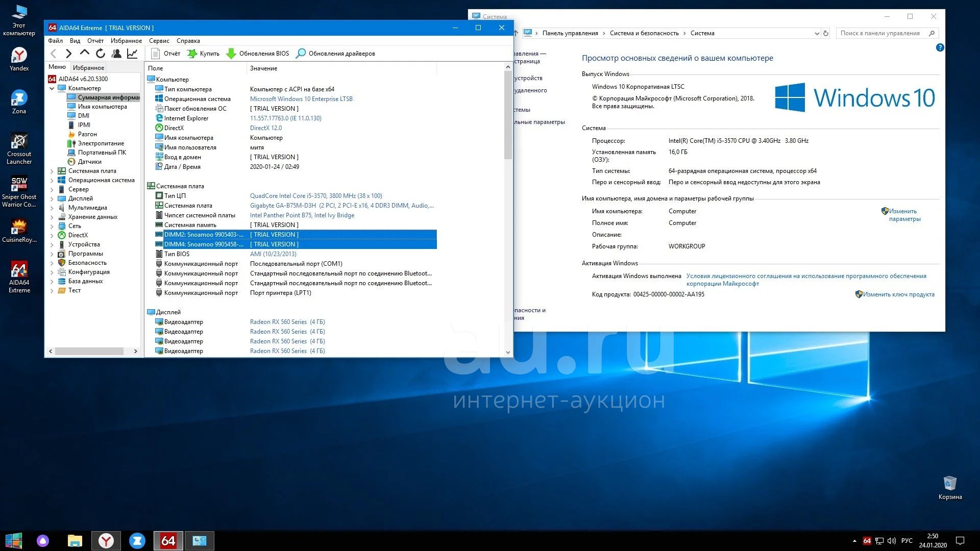Open the Вид menu
The width and height of the screenshot is (980, 551).
[75, 41]
